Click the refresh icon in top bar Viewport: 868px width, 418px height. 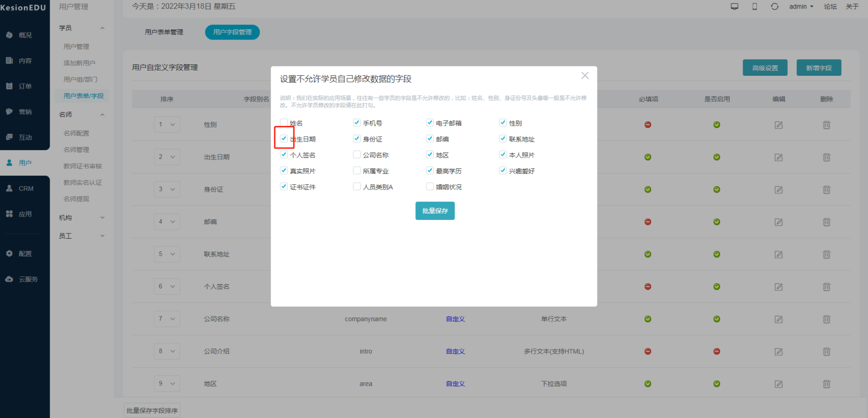pyautogui.click(x=774, y=6)
